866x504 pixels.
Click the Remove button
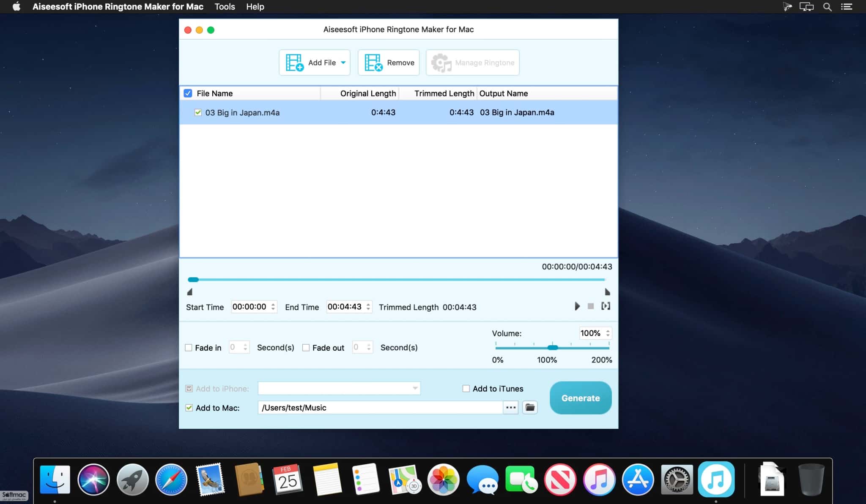click(389, 63)
